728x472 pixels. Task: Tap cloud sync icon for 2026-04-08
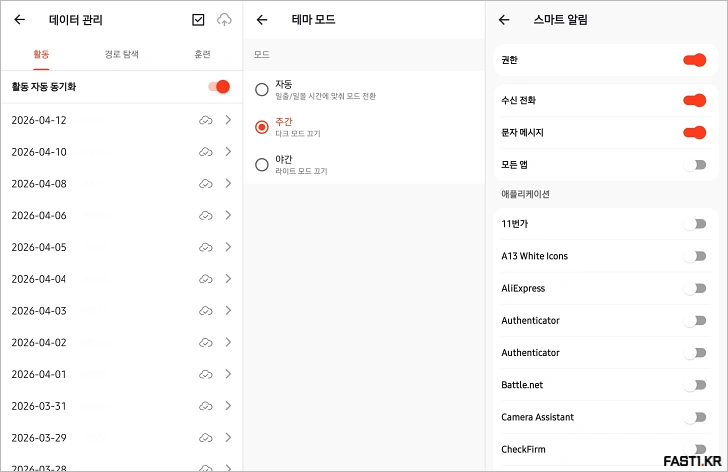coord(205,184)
